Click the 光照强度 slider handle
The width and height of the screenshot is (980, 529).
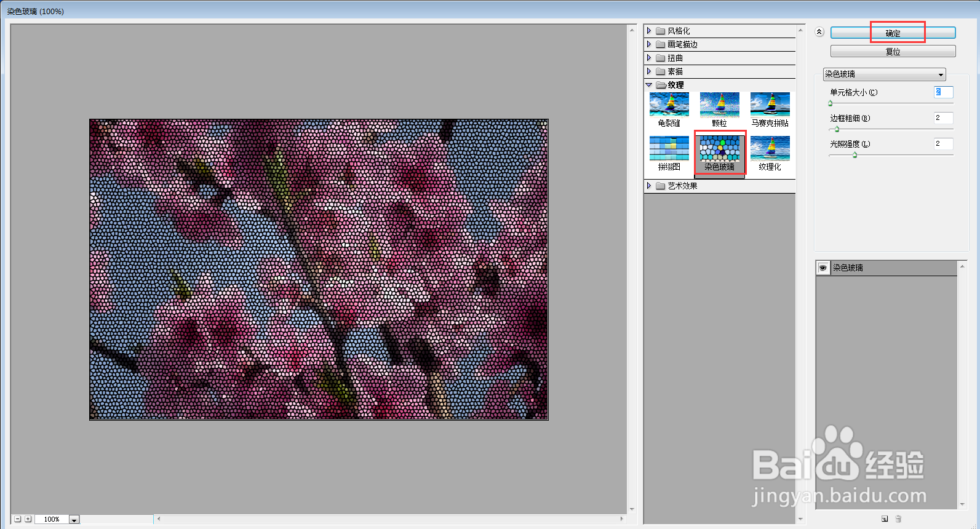(855, 155)
